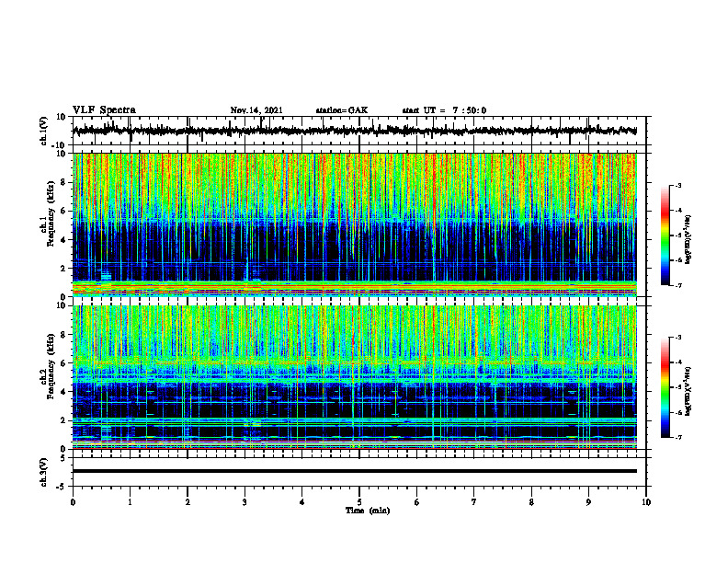Click the "station=GAK" header label
The width and height of the screenshot is (728, 563).
tap(342, 110)
